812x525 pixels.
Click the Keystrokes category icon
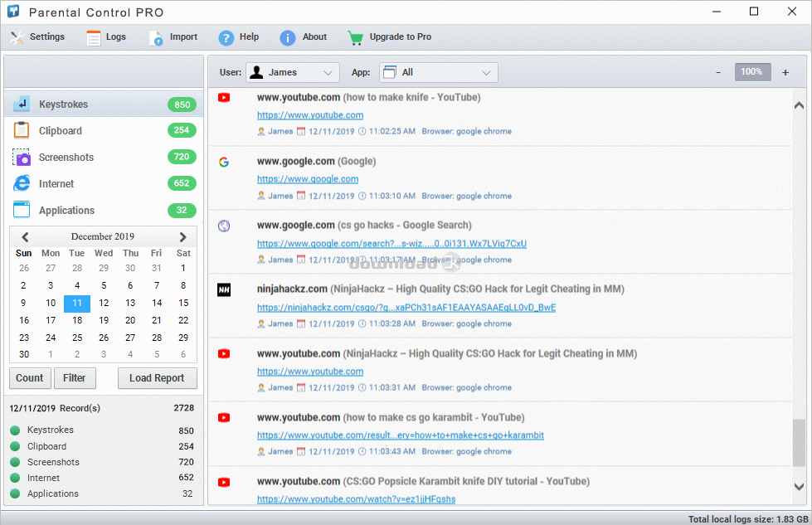22,104
